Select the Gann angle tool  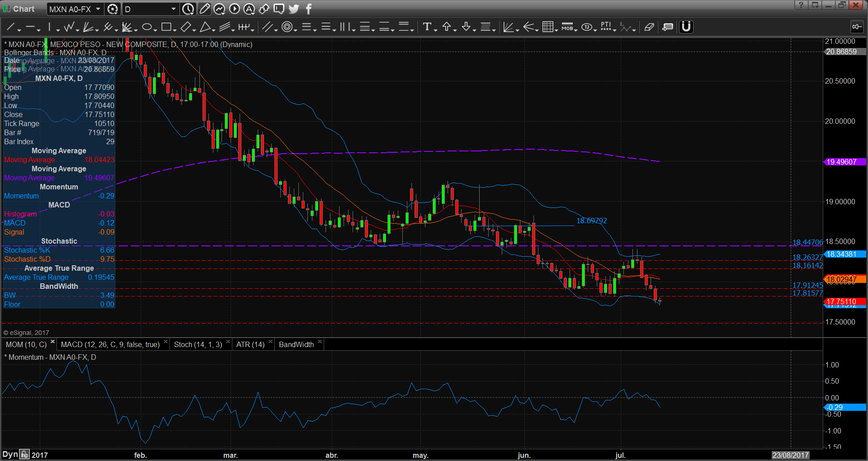[x=127, y=27]
